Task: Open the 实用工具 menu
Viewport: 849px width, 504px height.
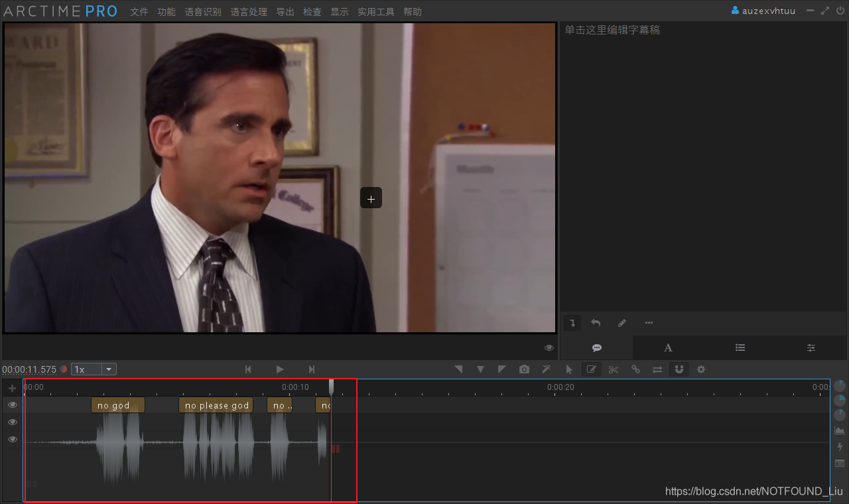Action: click(376, 12)
